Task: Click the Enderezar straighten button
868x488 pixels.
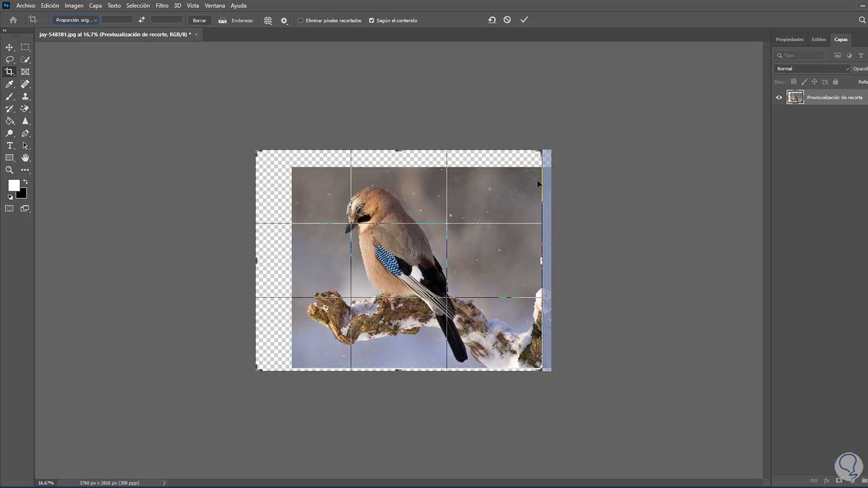Action: point(237,20)
